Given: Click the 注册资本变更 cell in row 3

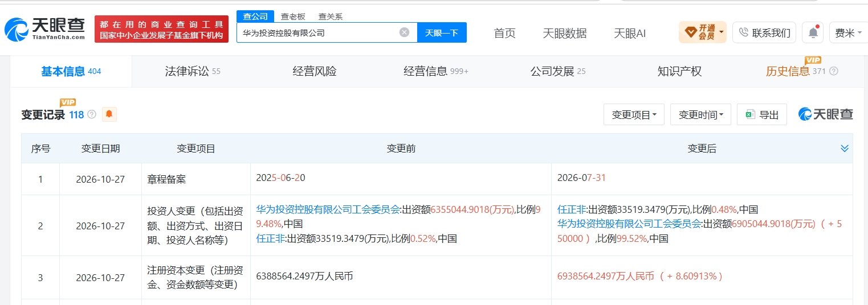Looking at the screenshot, I should [195, 278].
